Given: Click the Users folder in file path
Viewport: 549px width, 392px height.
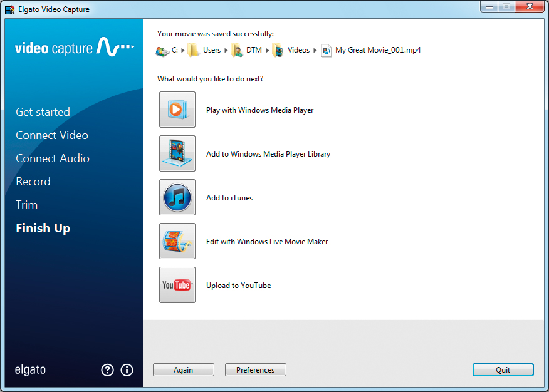Looking at the screenshot, I should (x=211, y=50).
